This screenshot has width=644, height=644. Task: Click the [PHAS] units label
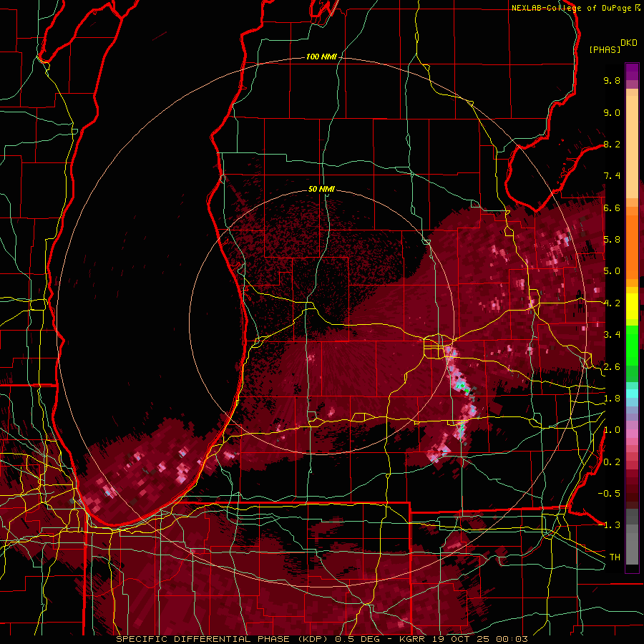[605, 50]
